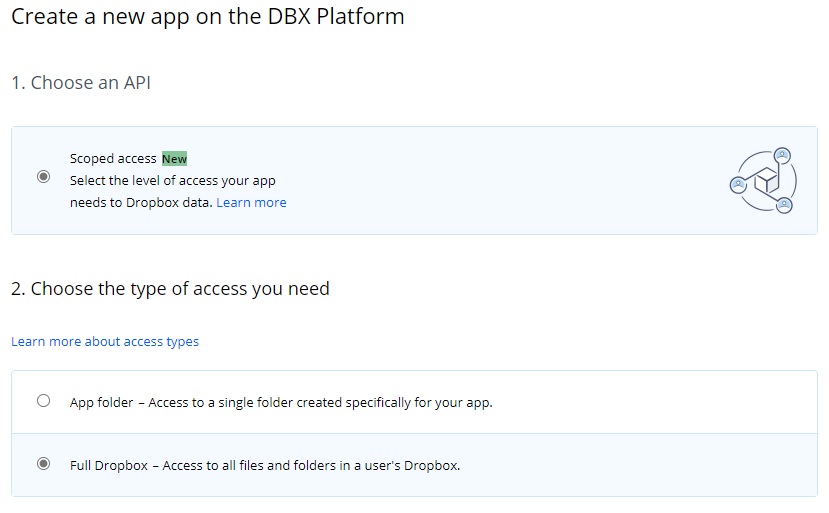Choose the App folder radio button
Screen dimensions: 829x513
(43, 401)
